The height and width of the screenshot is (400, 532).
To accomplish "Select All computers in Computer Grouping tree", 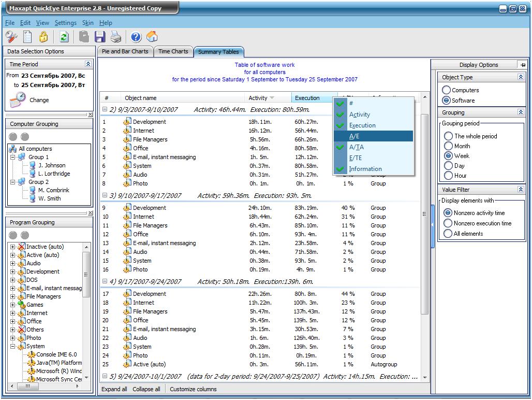I will click(x=35, y=149).
